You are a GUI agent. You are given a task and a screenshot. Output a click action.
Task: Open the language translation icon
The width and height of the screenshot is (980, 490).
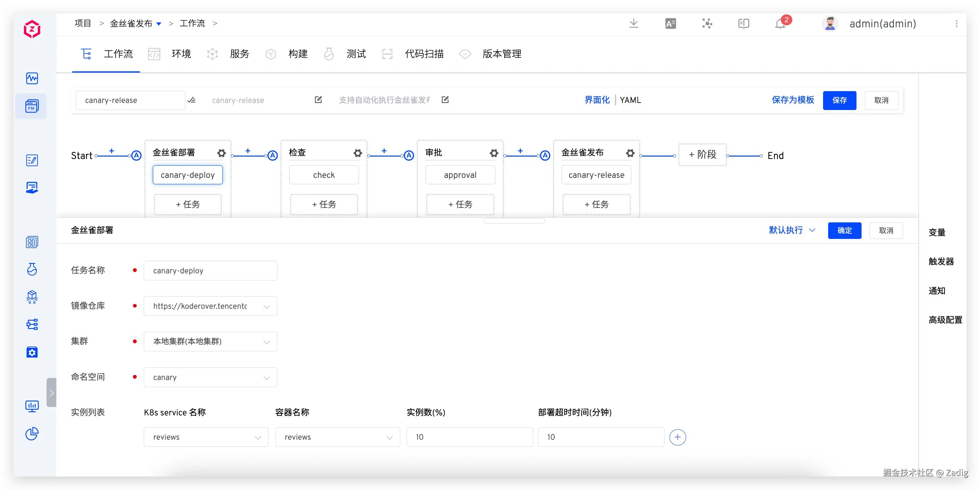point(670,24)
